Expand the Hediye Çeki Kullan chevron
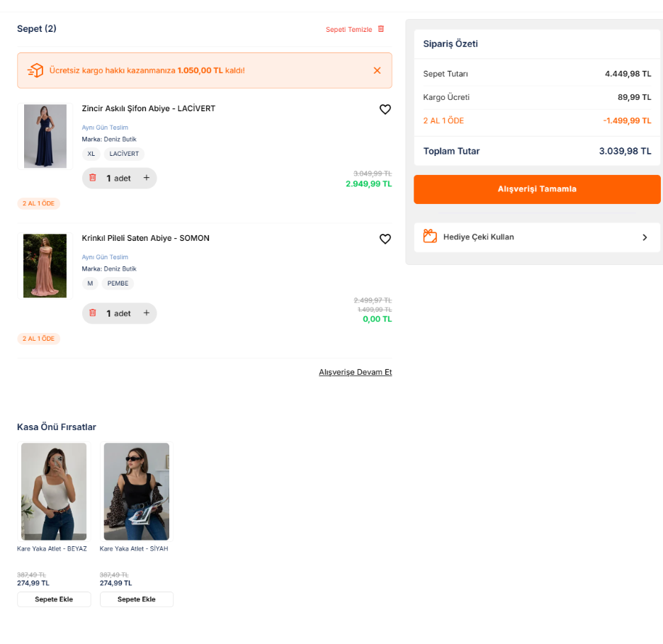 645,237
